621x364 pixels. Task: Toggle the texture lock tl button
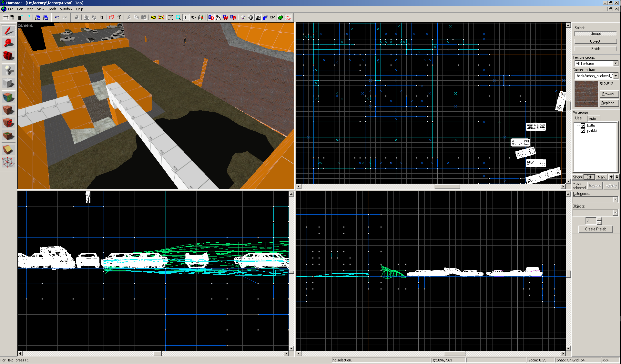tap(186, 17)
